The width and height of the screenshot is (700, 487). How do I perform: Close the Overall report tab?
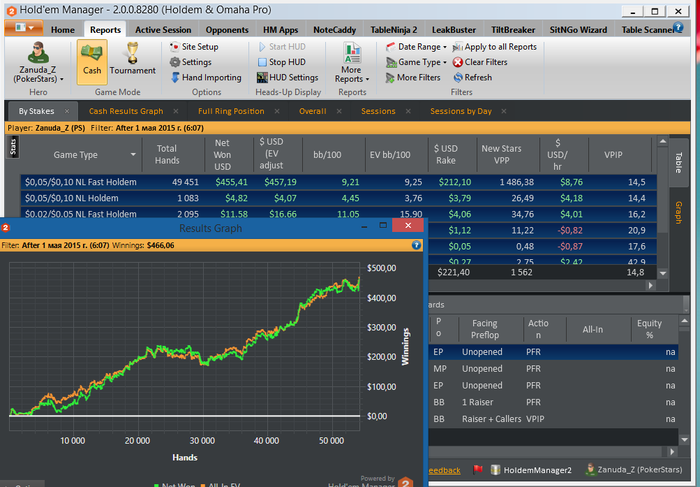(x=339, y=111)
